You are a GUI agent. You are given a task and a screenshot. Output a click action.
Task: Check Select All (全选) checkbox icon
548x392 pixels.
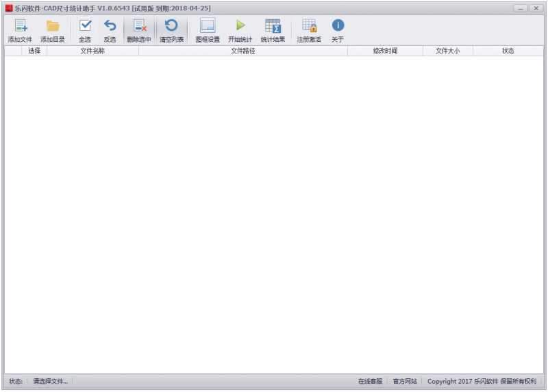(x=84, y=27)
